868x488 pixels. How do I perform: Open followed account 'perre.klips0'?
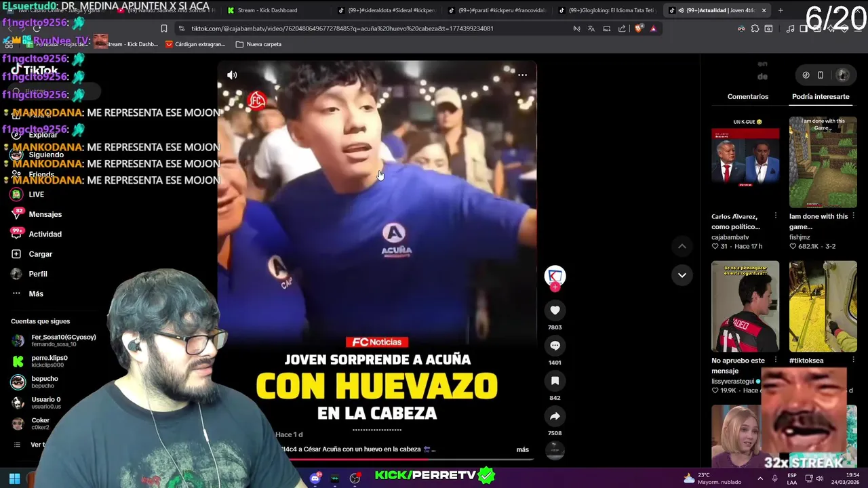point(49,361)
